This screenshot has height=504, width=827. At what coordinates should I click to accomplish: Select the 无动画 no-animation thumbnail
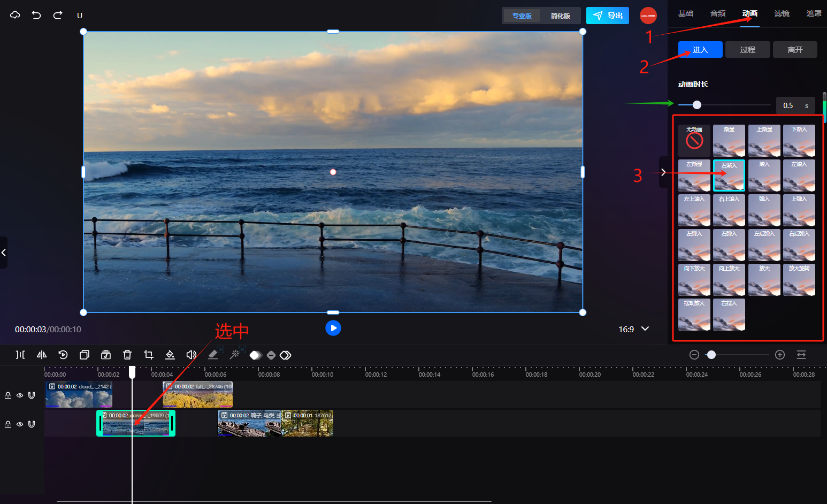[x=694, y=141]
